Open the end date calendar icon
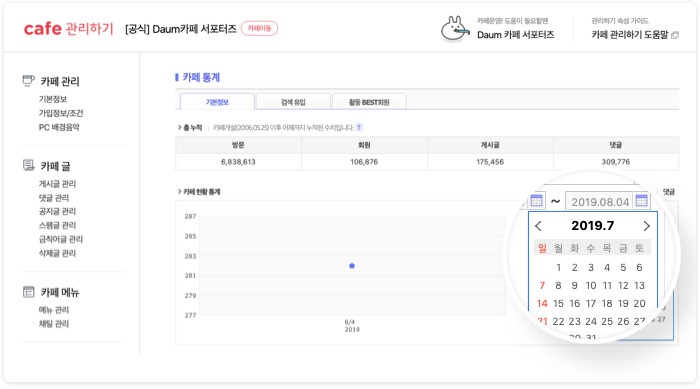Viewport: 700px width, 389px height. click(x=642, y=201)
